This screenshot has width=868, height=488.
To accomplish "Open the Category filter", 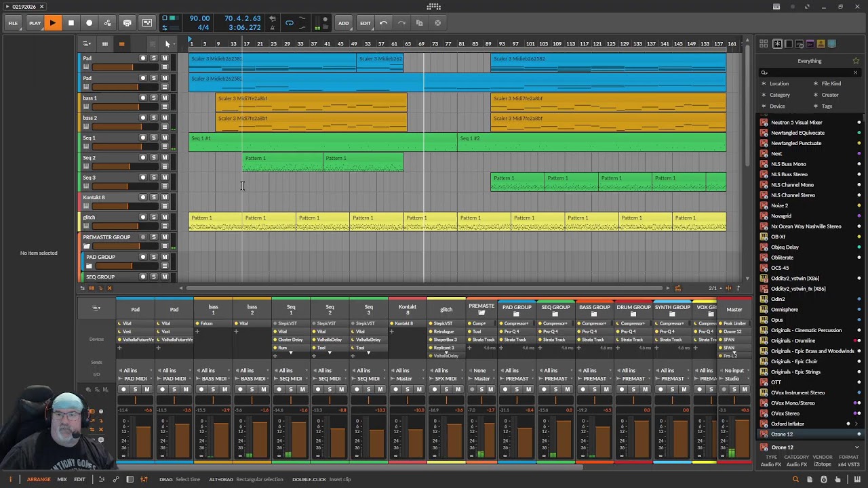I will (779, 95).
